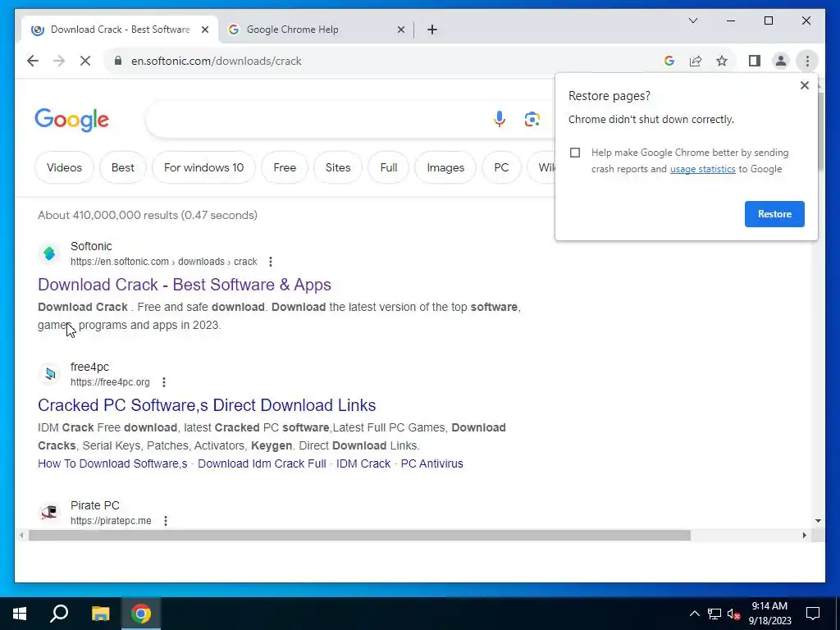Image resolution: width=840 pixels, height=630 pixels.
Task: Search by image with the Google Lens icon
Action: [x=532, y=119]
